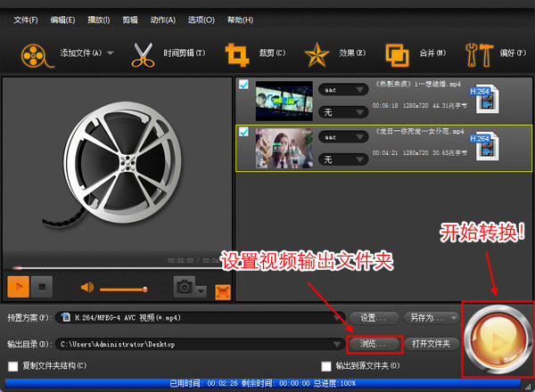Viewport: 535px width, 392px height.
Task: Click the wrench and hammer preferences icon
Action: [x=479, y=54]
